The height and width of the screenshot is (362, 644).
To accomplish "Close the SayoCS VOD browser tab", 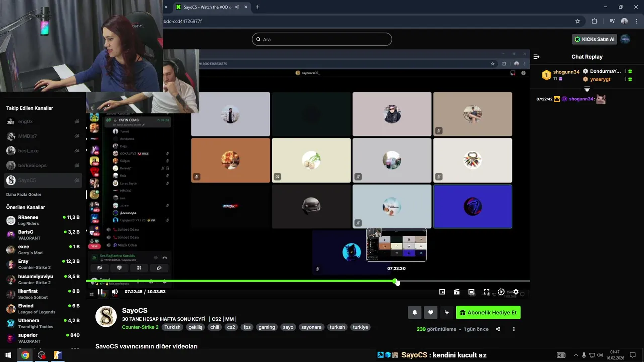I will tap(247, 7).
